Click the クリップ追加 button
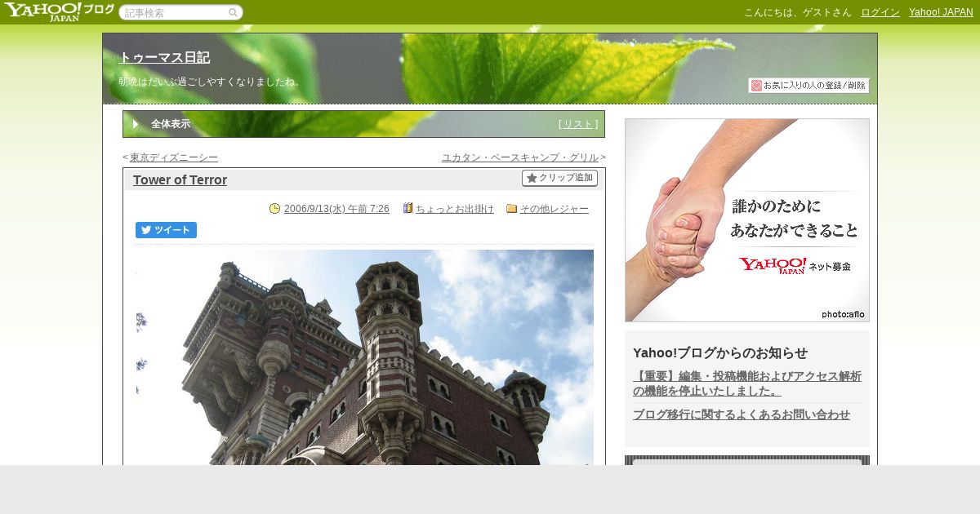The height and width of the screenshot is (514, 980). [559, 178]
